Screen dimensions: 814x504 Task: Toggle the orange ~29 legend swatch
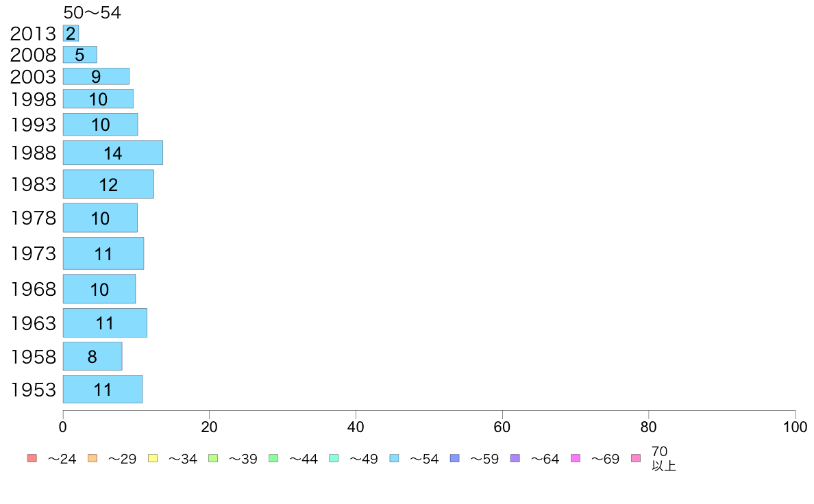point(92,458)
